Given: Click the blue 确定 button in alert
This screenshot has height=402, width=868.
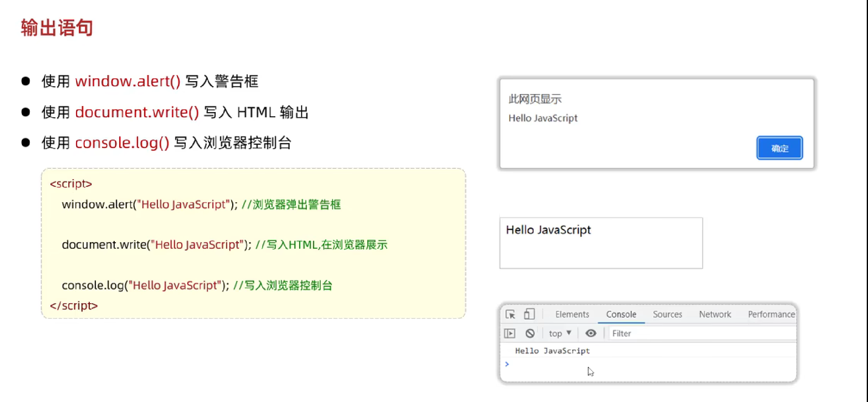Looking at the screenshot, I should 779,148.
